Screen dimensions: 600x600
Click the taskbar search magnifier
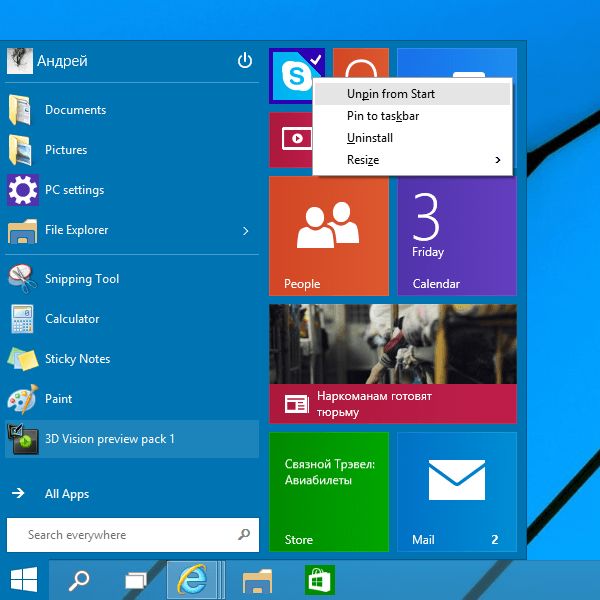coord(78,579)
